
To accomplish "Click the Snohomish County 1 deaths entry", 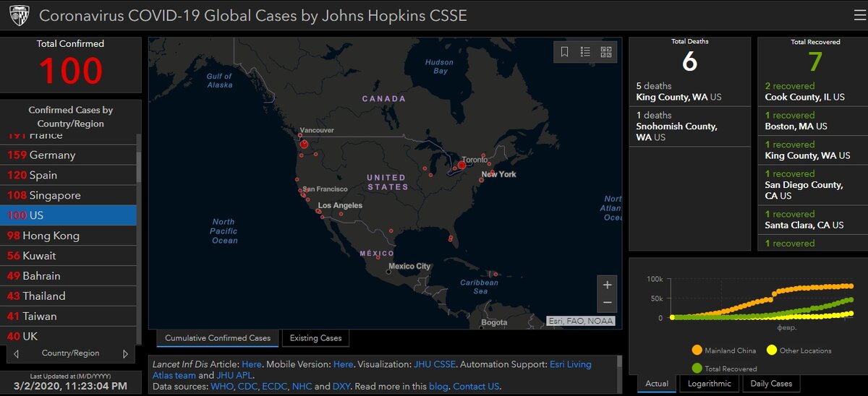I will click(x=689, y=126).
